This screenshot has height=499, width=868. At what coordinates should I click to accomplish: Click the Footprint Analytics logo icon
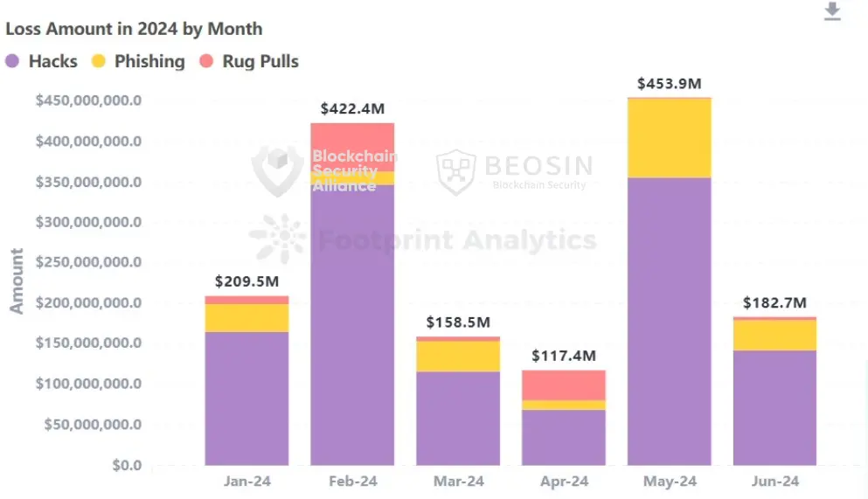click(277, 238)
